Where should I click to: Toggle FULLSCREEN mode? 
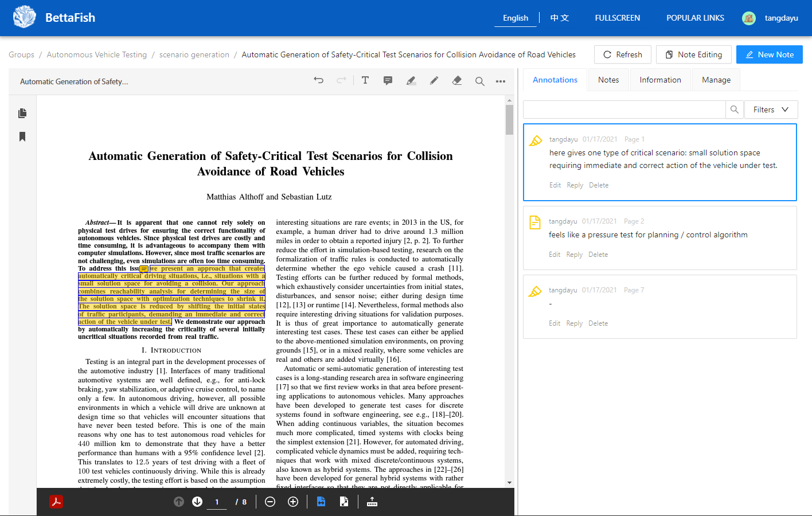[618, 18]
